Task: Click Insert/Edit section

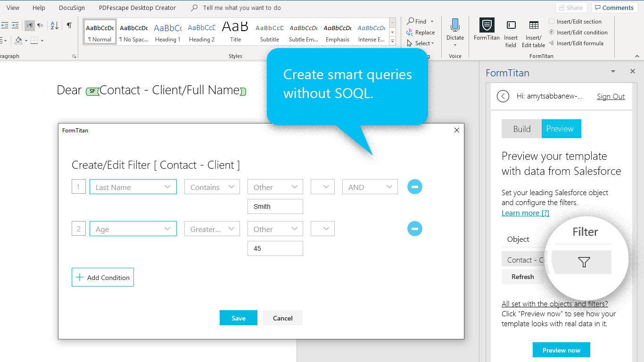Action: [x=575, y=22]
